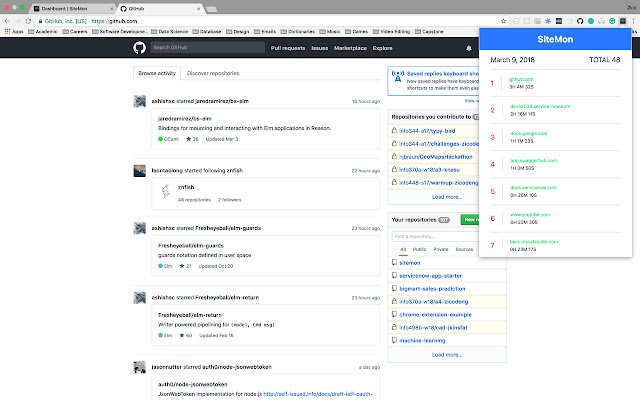
Task: Click the teal circle extension icon
Action: pos(591,21)
